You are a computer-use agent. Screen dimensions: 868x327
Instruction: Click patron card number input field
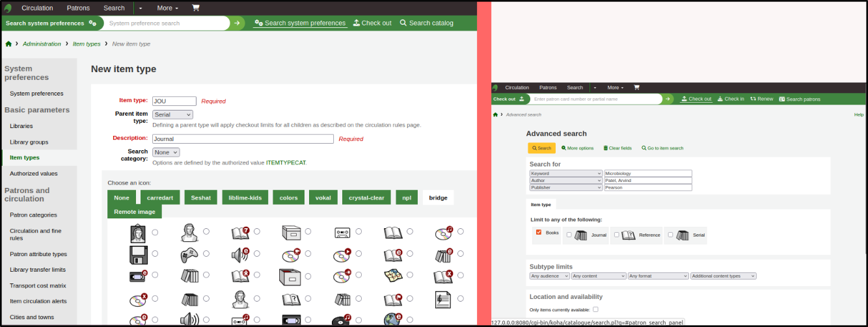(x=595, y=99)
